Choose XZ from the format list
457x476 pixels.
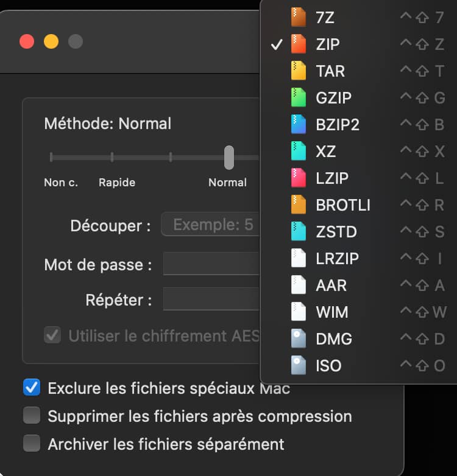[x=326, y=152]
